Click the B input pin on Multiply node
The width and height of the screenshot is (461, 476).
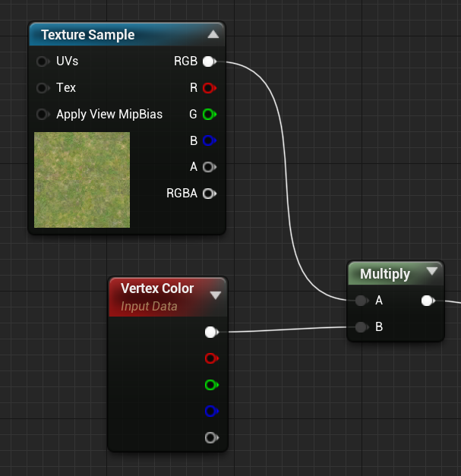pos(362,327)
